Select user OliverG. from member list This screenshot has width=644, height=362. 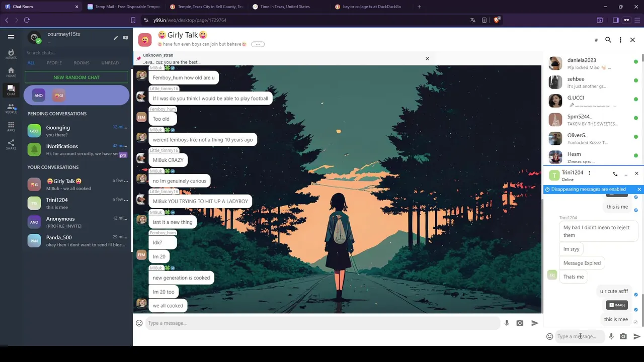593,139
